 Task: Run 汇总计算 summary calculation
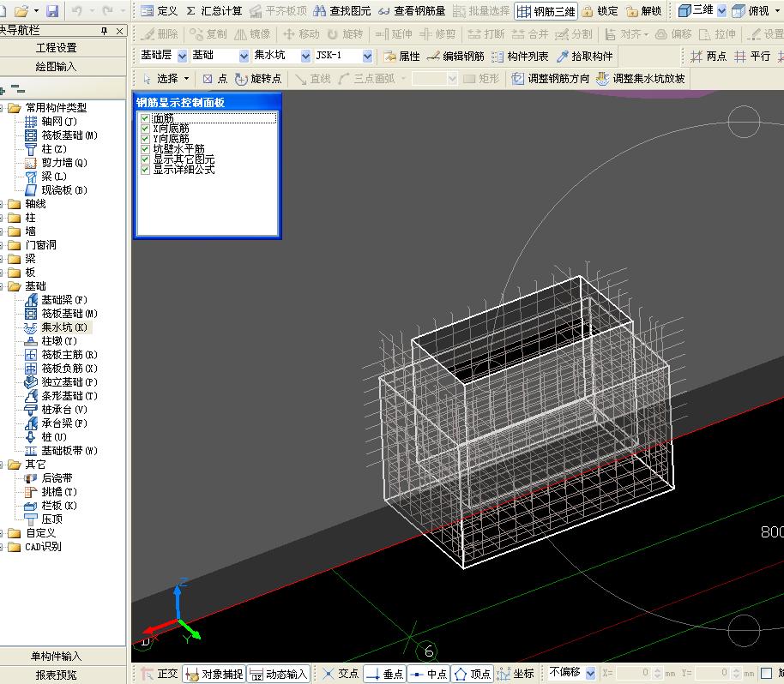[x=214, y=10]
